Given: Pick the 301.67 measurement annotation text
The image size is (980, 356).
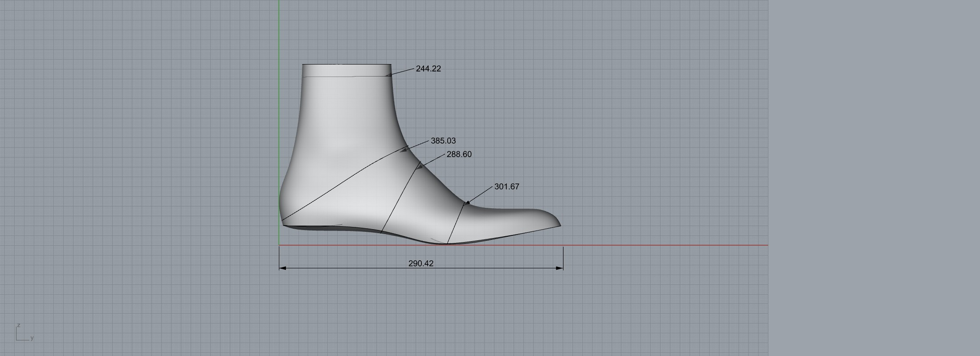Looking at the screenshot, I should pos(506,186).
